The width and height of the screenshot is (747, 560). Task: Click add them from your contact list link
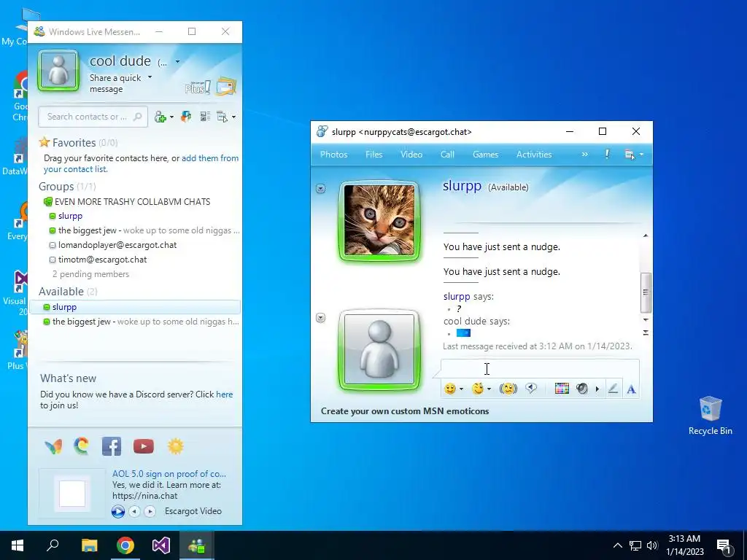[x=141, y=163]
